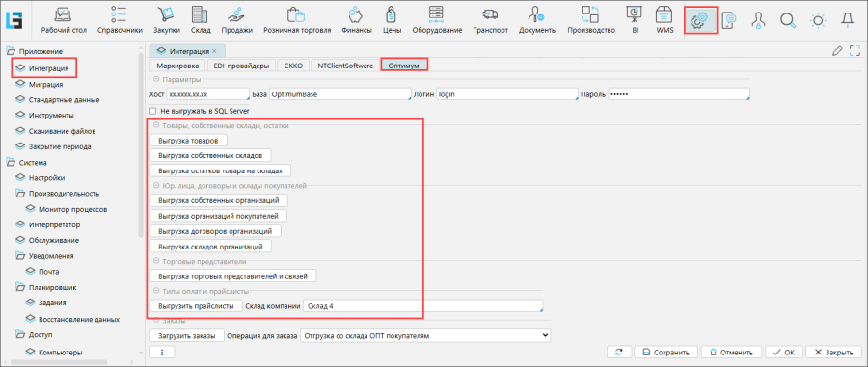
Task: Focus the База OptimumBase field
Action: coord(339,94)
